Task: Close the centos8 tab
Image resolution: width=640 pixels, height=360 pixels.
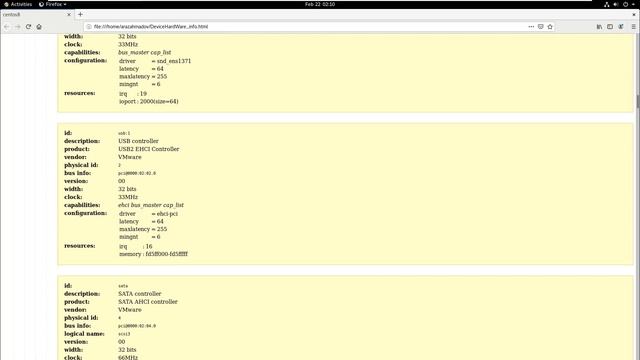Action: click(69, 14)
